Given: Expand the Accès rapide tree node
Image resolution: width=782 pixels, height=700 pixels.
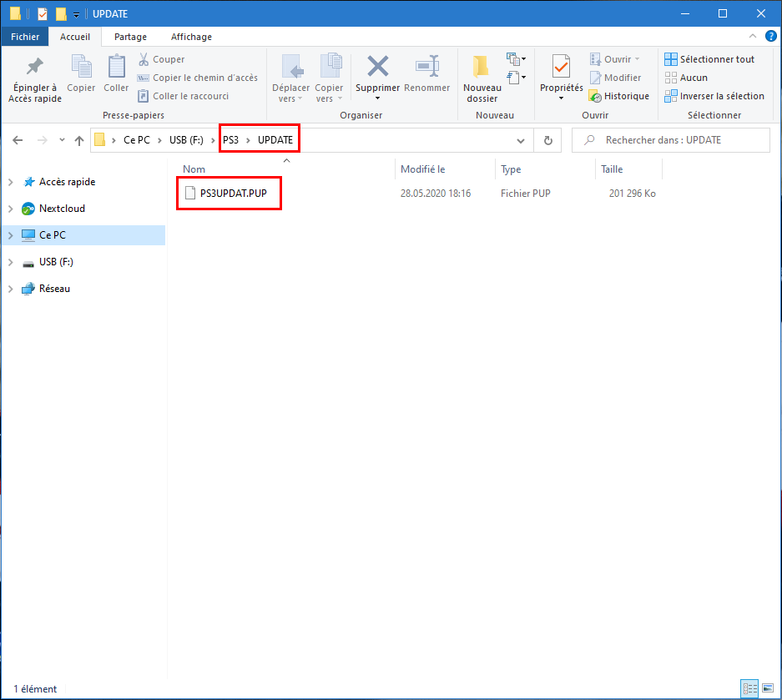Looking at the screenshot, I should click(x=11, y=183).
